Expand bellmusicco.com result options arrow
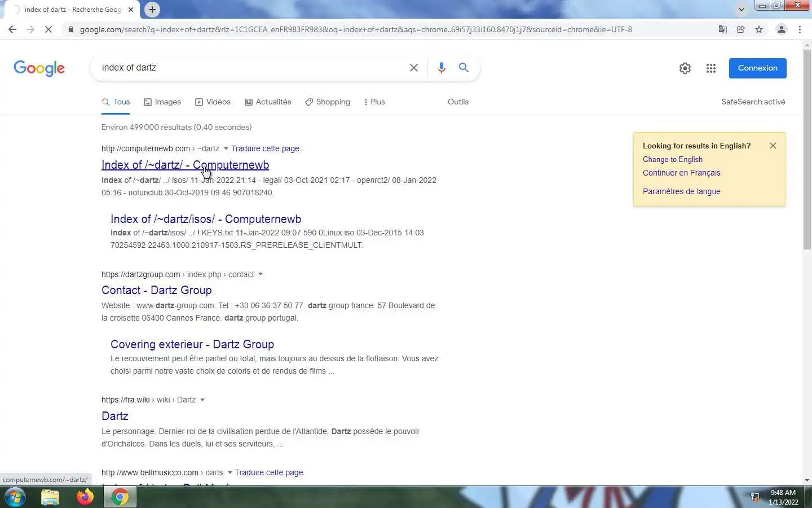The height and width of the screenshot is (508, 812). 230,473
